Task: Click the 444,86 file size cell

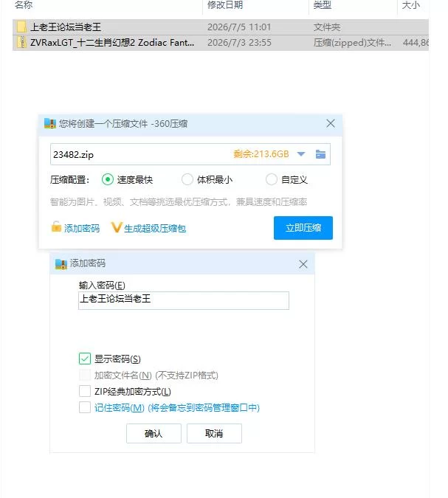Action: 416,43
